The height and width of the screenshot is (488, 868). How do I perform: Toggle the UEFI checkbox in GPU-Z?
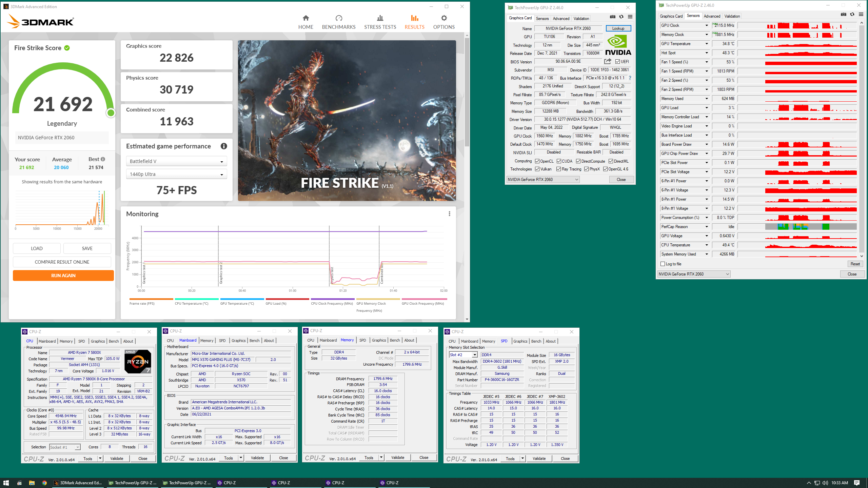pos(617,62)
